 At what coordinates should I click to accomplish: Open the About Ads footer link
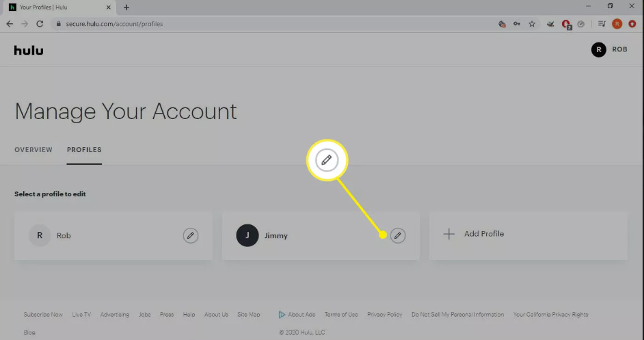click(x=301, y=315)
